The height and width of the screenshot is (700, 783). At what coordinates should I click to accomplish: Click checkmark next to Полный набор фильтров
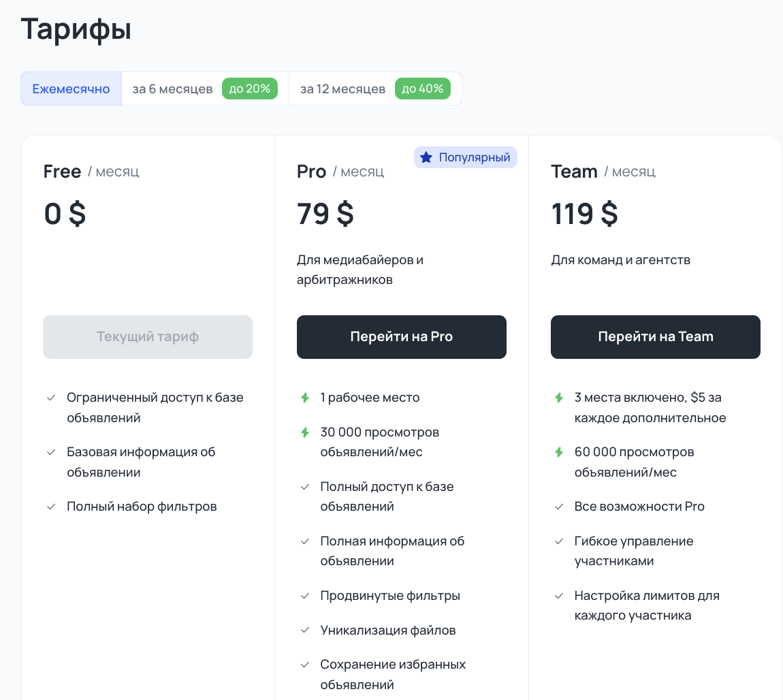click(51, 507)
